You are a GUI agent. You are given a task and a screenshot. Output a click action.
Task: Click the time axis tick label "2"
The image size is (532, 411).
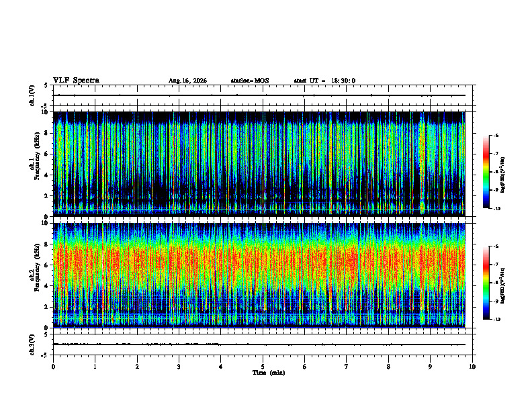point(137,367)
